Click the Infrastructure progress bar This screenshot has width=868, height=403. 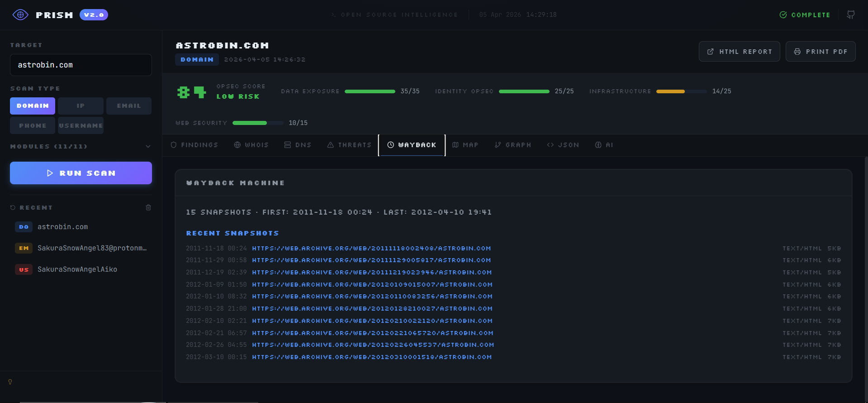click(682, 91)
